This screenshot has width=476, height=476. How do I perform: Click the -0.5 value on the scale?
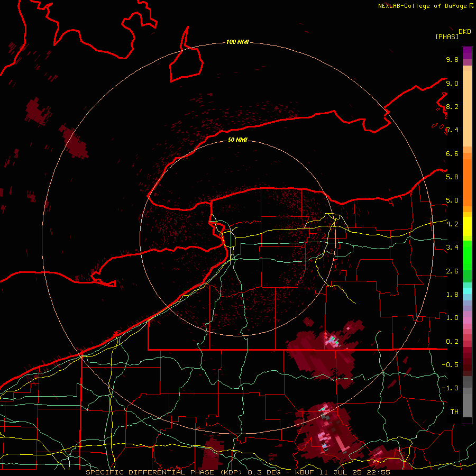450,364
